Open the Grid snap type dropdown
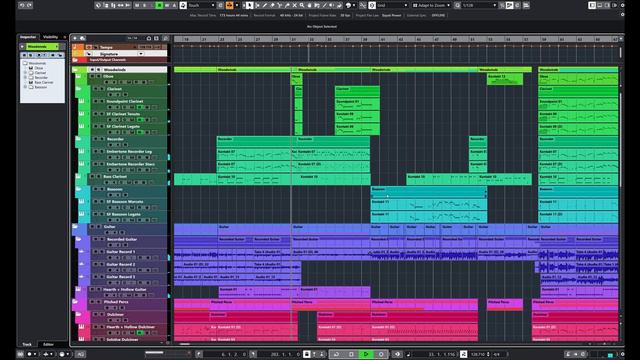640x360 pixels. (392, 5)
